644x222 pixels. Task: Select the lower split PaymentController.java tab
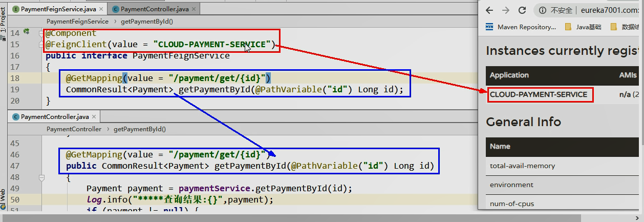tap(54, 117)
